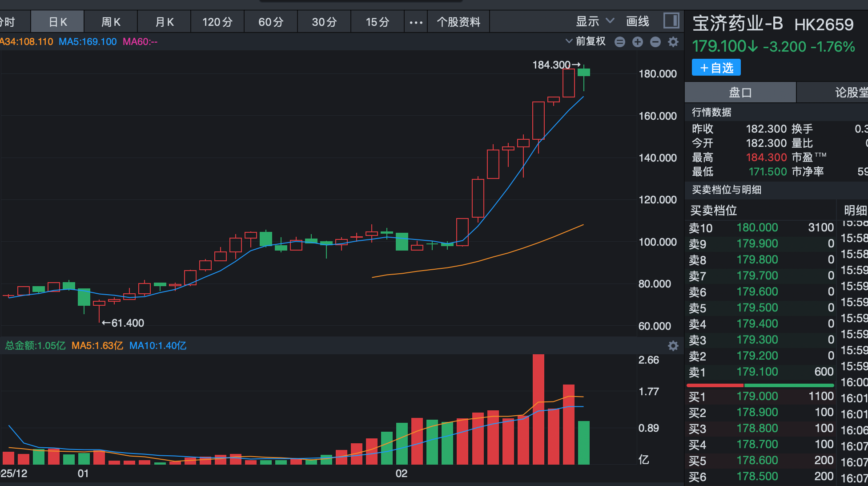Screen dimensions: 868x486
Task: Zoom in chart with plus icon
Action: (638, 42)
